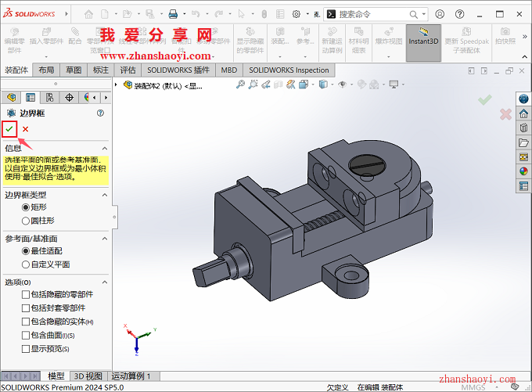
Task: Open Appearances in the right task pane
Action: 523,171
